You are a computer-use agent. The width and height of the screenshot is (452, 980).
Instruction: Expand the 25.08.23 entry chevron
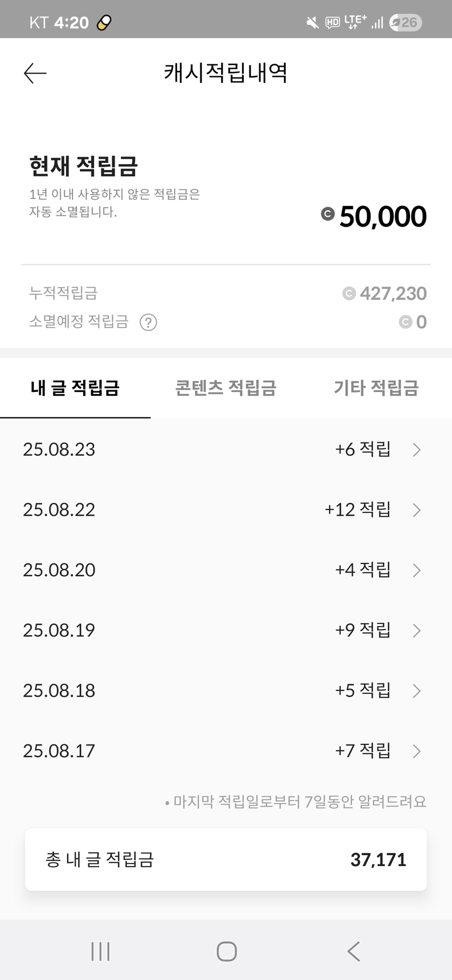coord(417,450)
